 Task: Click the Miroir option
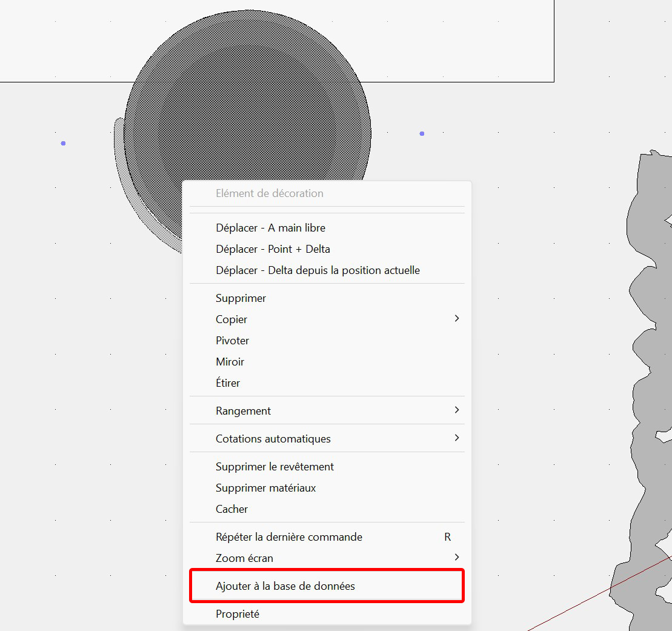click(230, 362)
